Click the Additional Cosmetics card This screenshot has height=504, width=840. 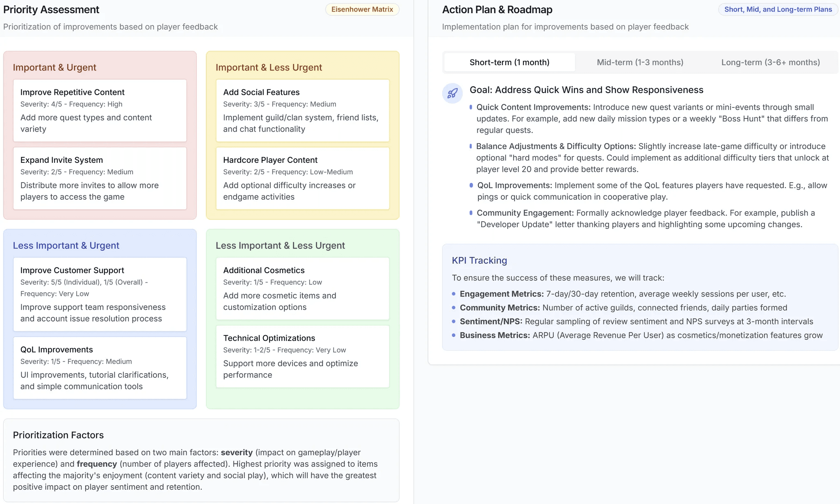tap(302, 289)
